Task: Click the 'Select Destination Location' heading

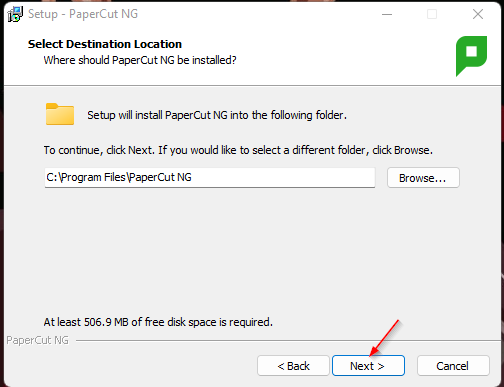Action: pos(105,44)
